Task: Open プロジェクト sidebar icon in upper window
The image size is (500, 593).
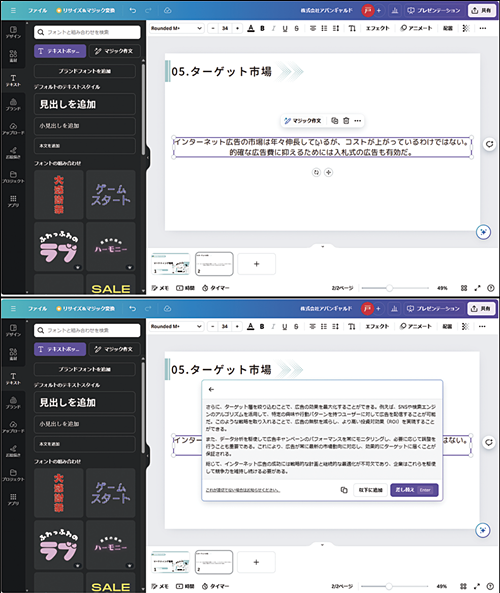Action: pos(13,177)
